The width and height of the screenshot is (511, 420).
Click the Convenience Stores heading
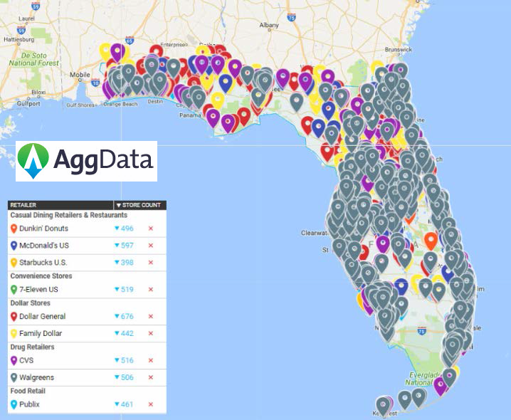pos(41,276)
